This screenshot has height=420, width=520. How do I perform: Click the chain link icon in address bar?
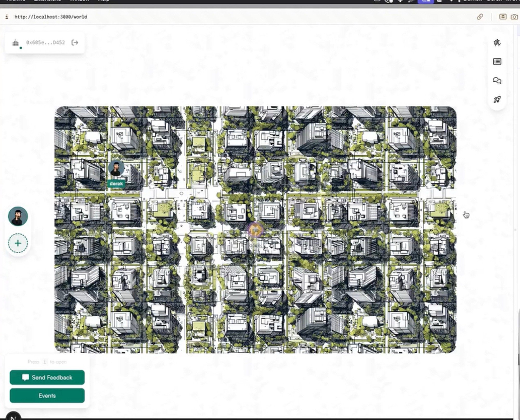[x=480, y=17]
